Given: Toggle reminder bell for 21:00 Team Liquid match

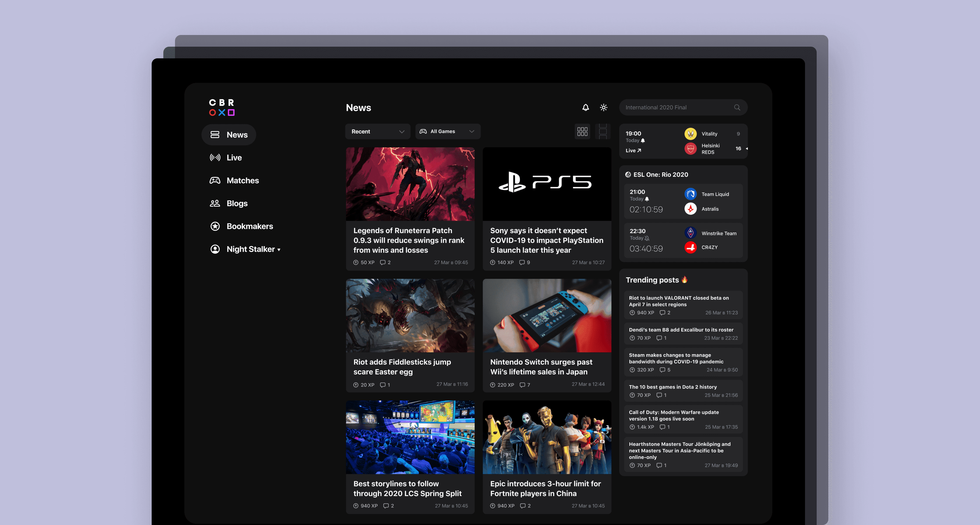Looking at the screenshot, I should [x=647, y=199].
